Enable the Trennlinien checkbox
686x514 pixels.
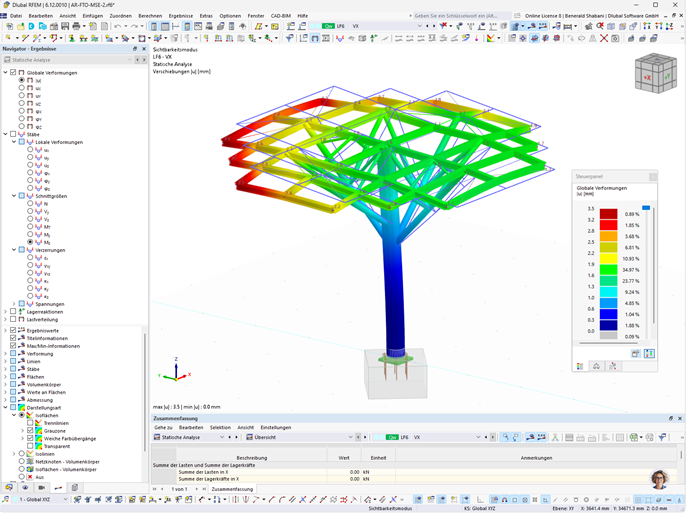(30, 423)
